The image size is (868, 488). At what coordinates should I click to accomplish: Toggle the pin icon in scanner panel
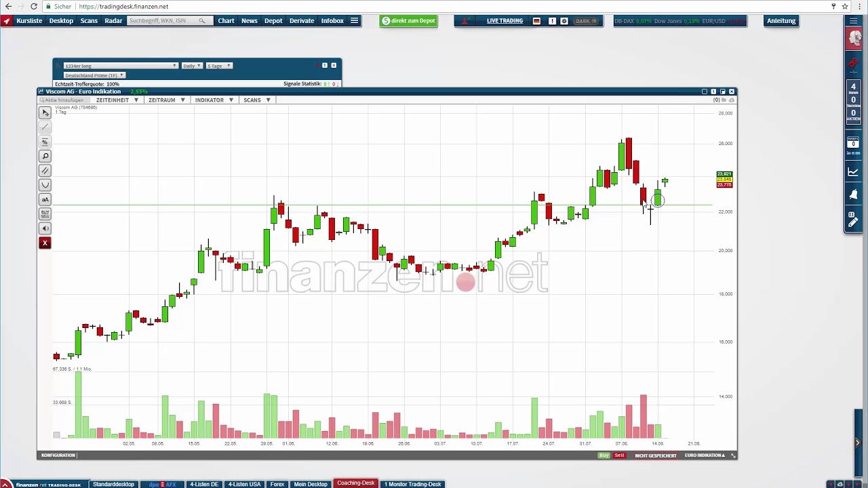[x=317, y=66]
